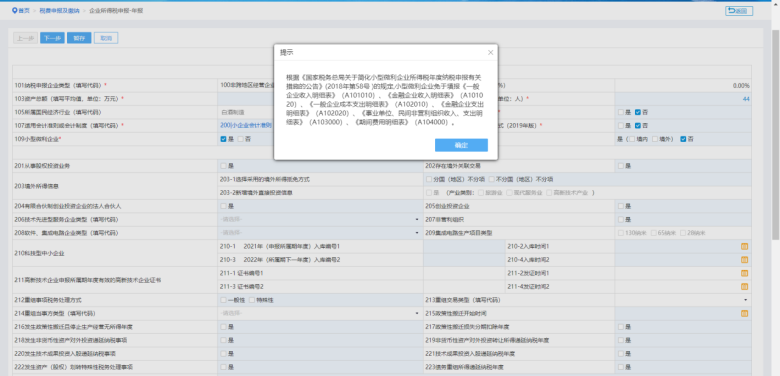Check 是 for 222发生资产（股权）划转特殊性税务处理事项
This screenshot has height=376, width=780.
tap(223, 367)
